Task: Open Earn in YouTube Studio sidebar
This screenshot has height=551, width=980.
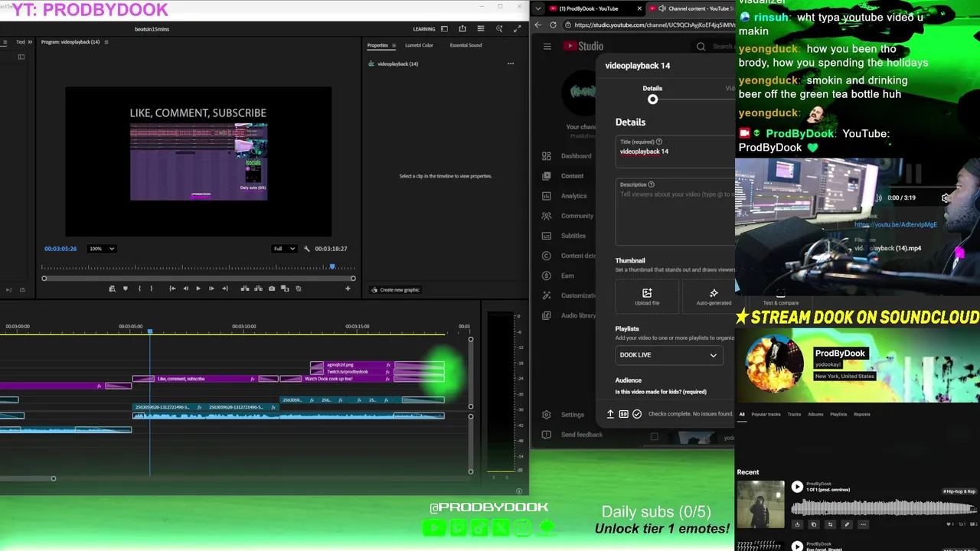Action: (x=558, y=275)
